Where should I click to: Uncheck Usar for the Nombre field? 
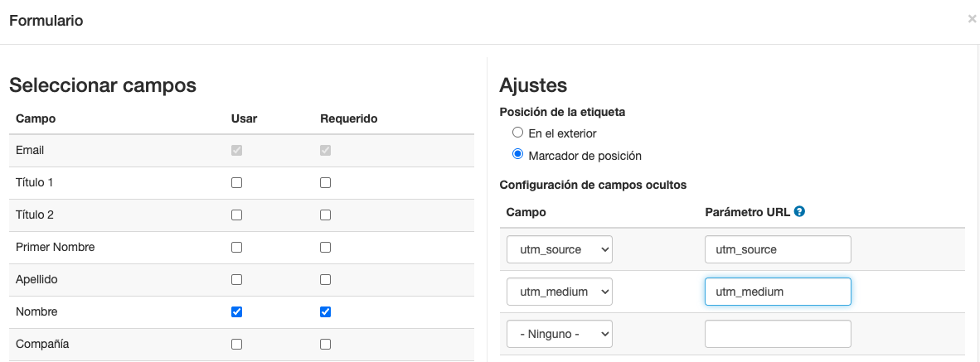pos(237,312)
